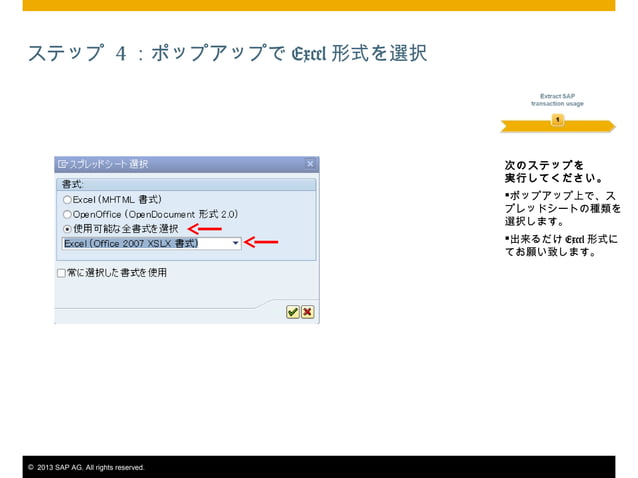Image resolution: width=638 pixels, height=478 pixels.
Task: Select the OpenOffice (OpenDocument 形式 2.0) radio
Action: (67, 214)
